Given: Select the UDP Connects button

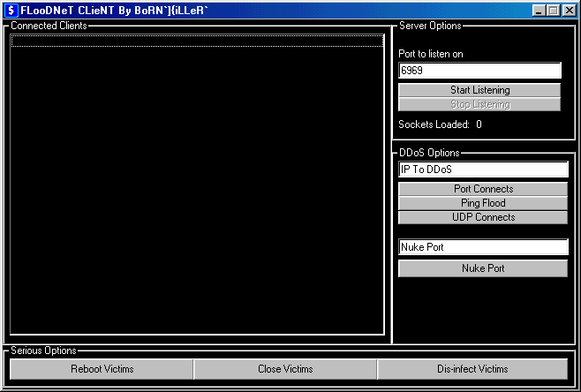Looking at the screenshot, I should (483, 217).
